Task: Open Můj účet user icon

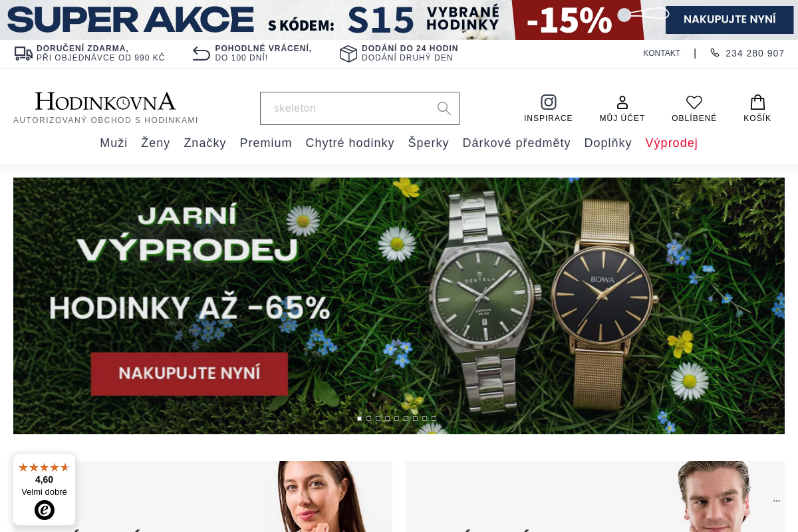Action: [x=622, y=102]
